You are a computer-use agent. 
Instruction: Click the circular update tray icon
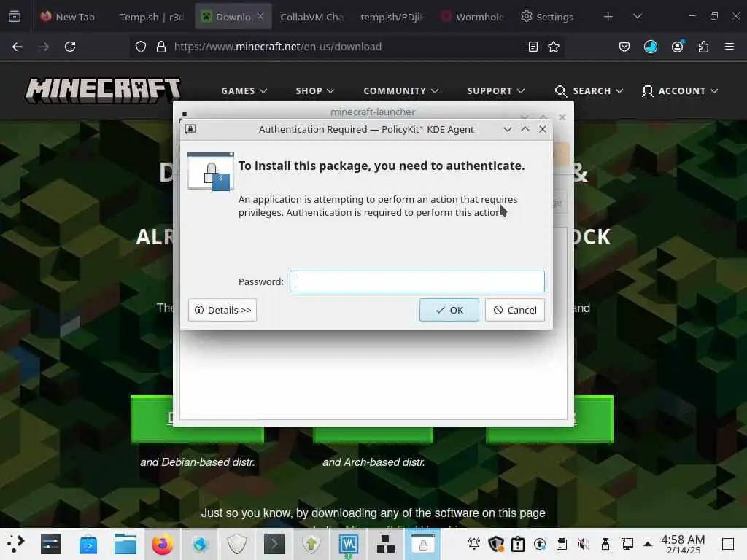[540, 544]
